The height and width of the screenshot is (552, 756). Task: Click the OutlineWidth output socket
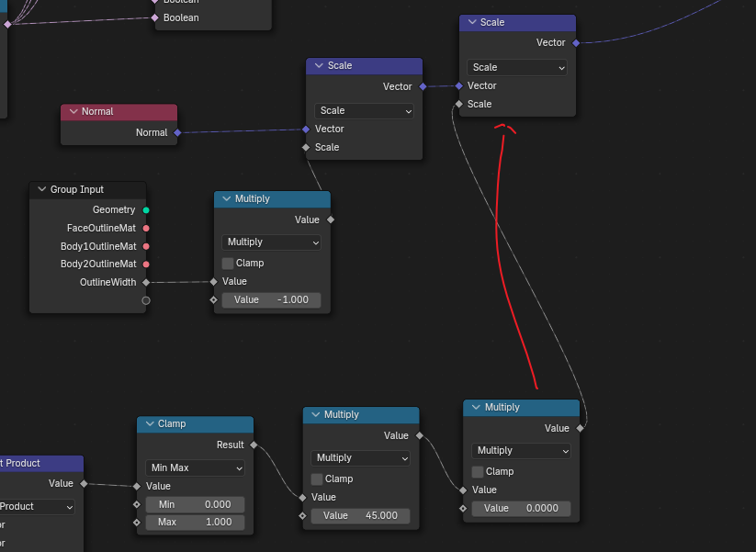coord(146,282)
